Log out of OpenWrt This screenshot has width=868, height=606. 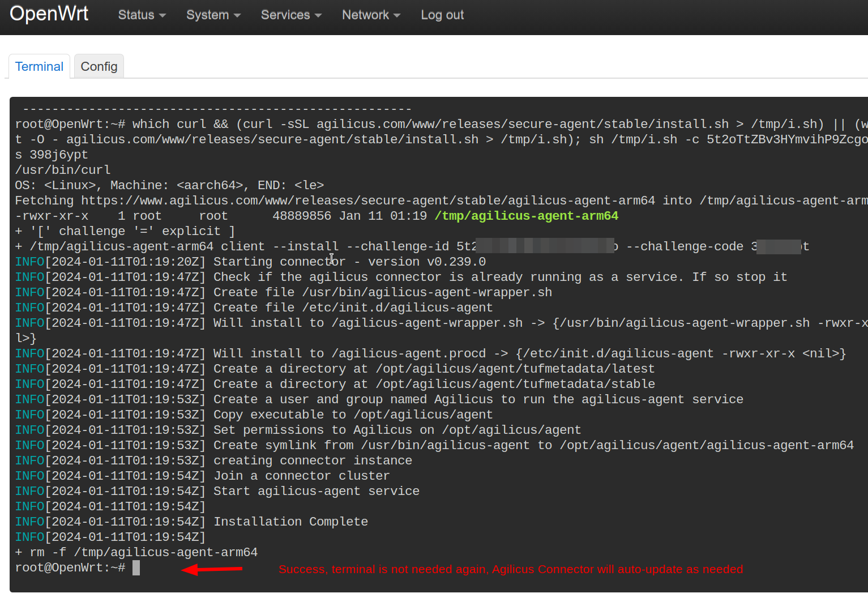tap(442, 15)
